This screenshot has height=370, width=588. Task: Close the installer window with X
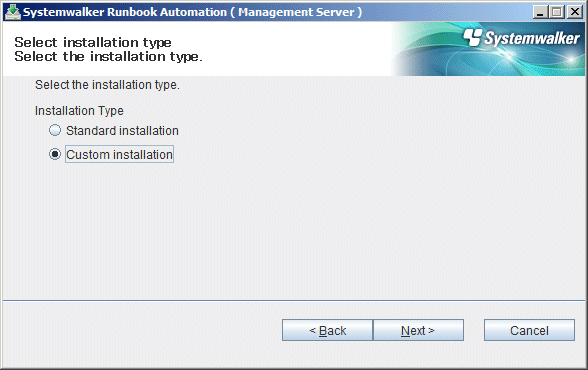coord(574,12)
